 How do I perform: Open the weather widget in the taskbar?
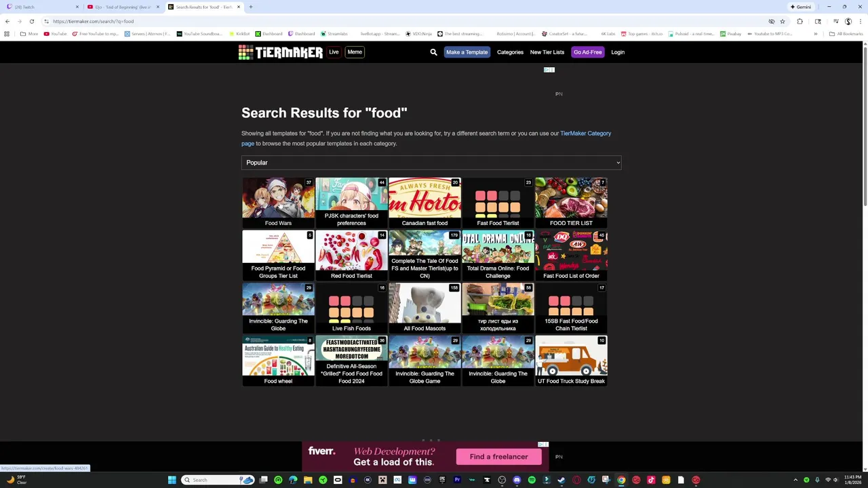tap(16, 480)
